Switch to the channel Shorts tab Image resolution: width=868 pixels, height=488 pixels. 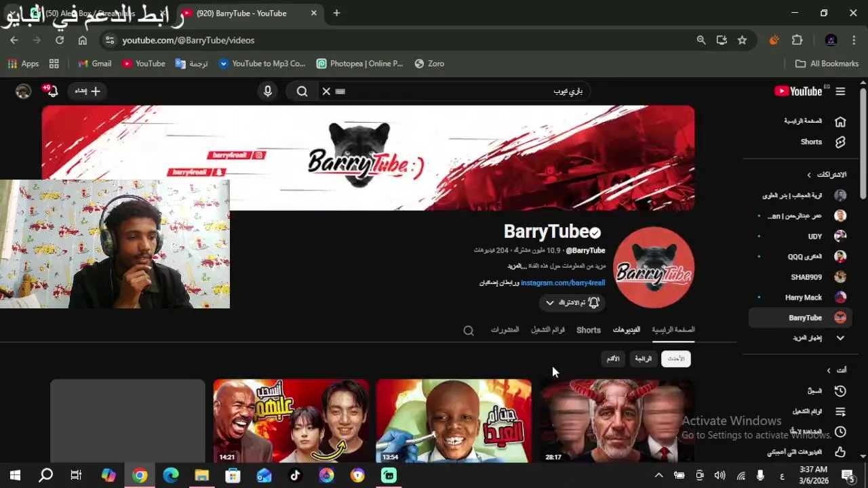coord(589,330)
